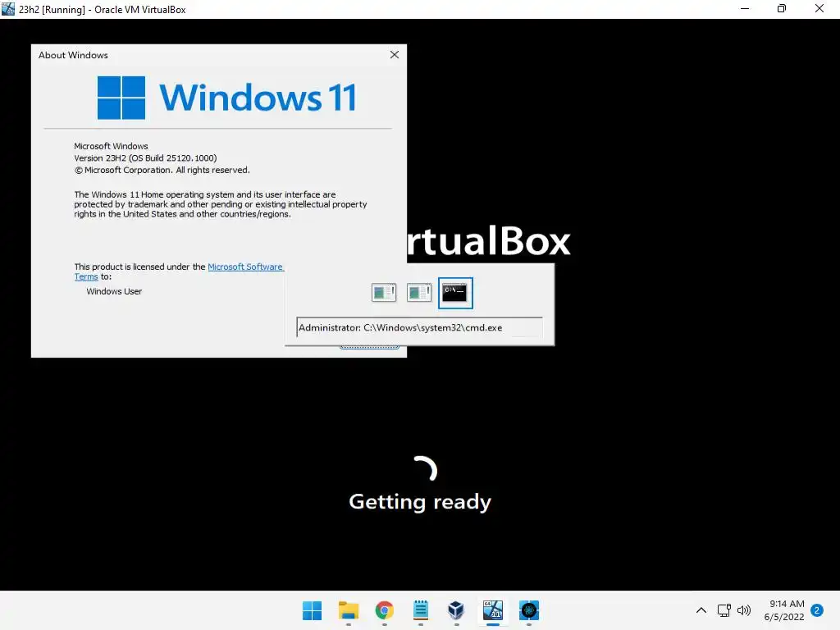Open the dark atom-logo taskbar app
Screen dimensions: 840x630
(x=529, y=610)
